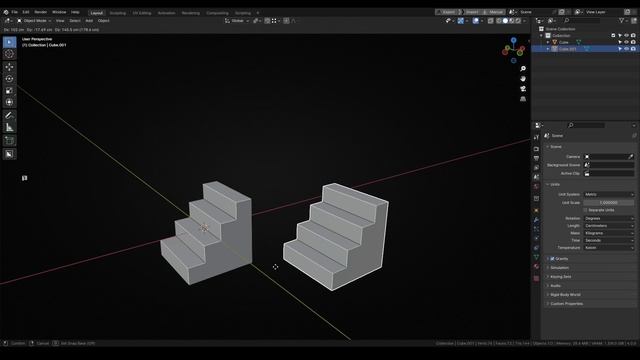Select the Transform tool

[9, 102]
